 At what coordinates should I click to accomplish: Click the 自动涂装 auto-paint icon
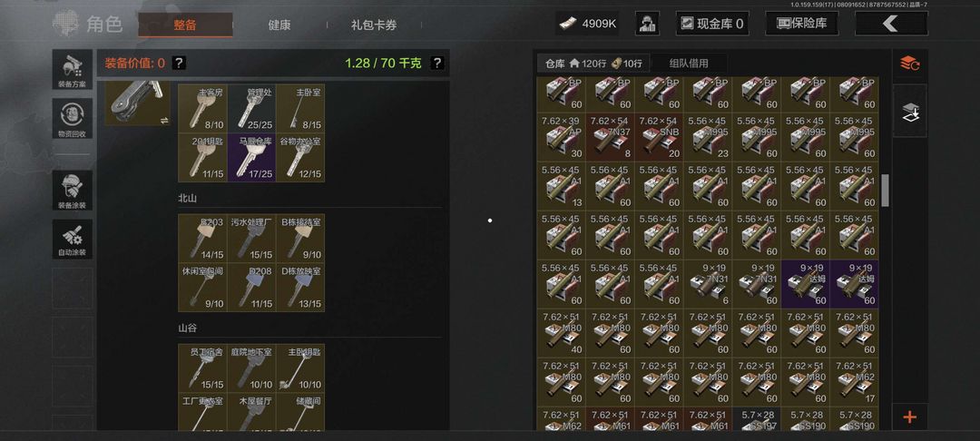[x=73, y=240]
